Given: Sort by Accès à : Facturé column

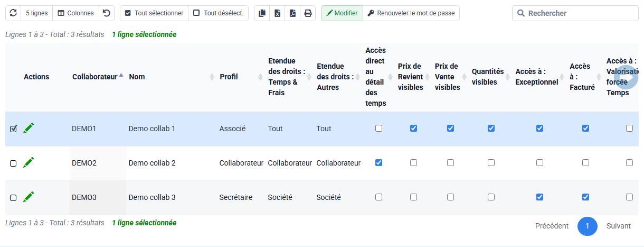Looking at the screenshot, I should click(x=586, y=77).
